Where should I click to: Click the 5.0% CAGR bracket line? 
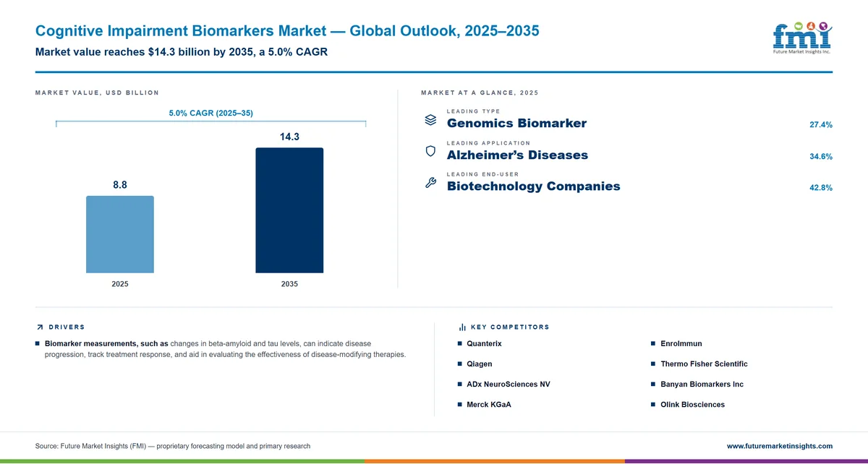point(211,123)
